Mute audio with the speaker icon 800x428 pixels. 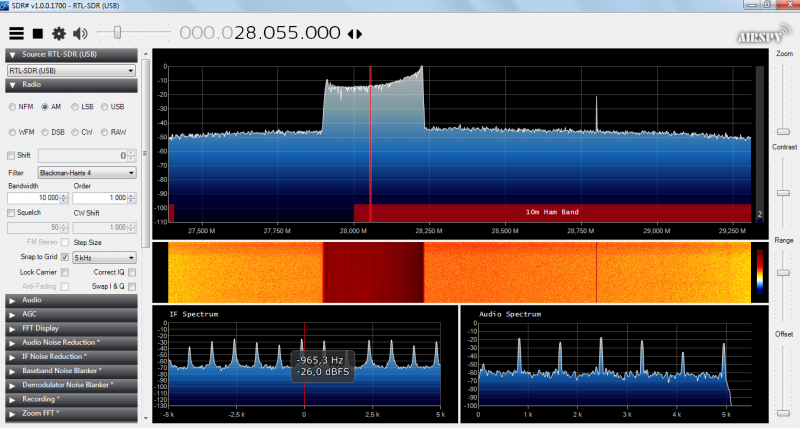tap(81, 33)
